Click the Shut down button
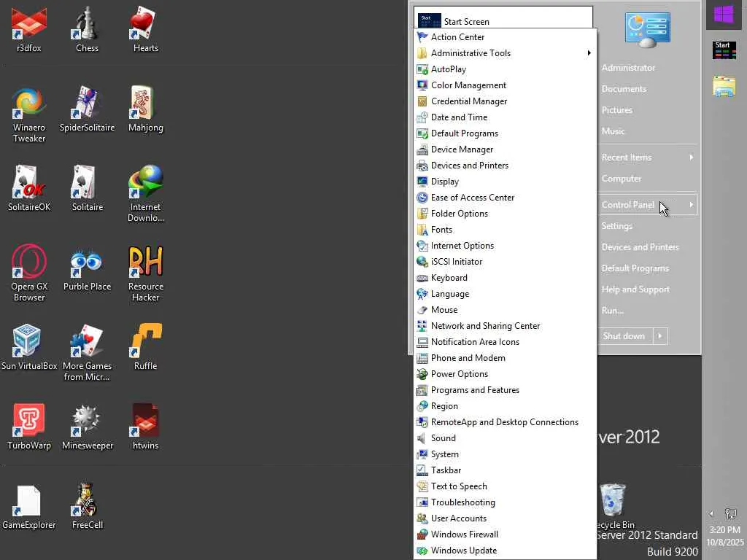The height and width of the screenshot is (560, 747). pyautogui.click(x=624, y=335)
